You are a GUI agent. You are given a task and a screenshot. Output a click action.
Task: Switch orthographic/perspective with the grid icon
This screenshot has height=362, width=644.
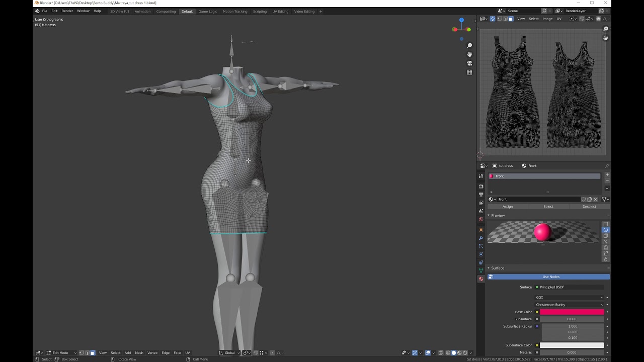(x=469, y=72)
